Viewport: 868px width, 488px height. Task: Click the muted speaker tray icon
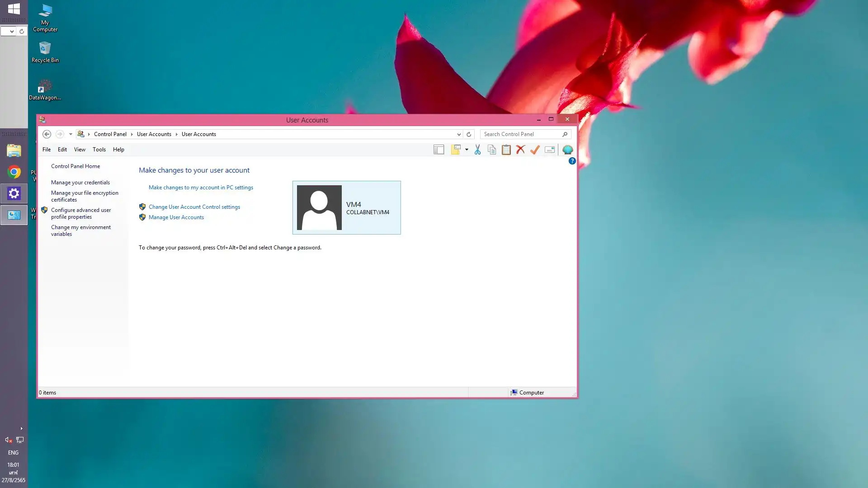8,440
